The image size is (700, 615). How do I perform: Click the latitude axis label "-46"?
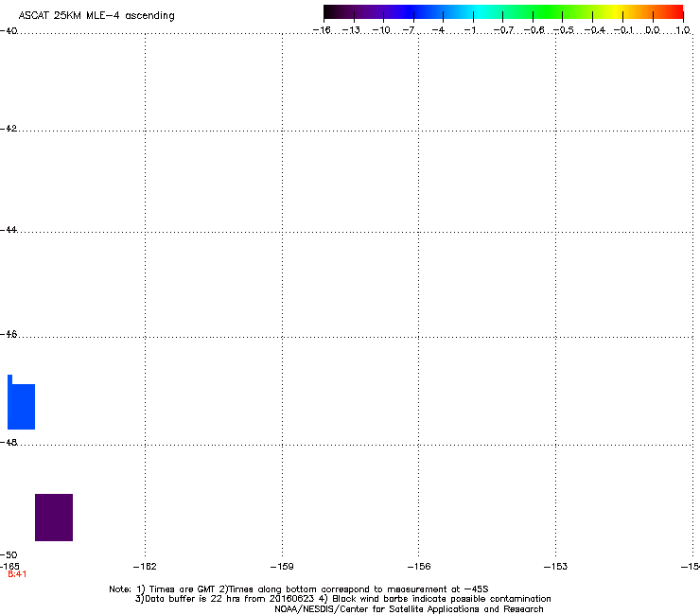pos(9,335)
